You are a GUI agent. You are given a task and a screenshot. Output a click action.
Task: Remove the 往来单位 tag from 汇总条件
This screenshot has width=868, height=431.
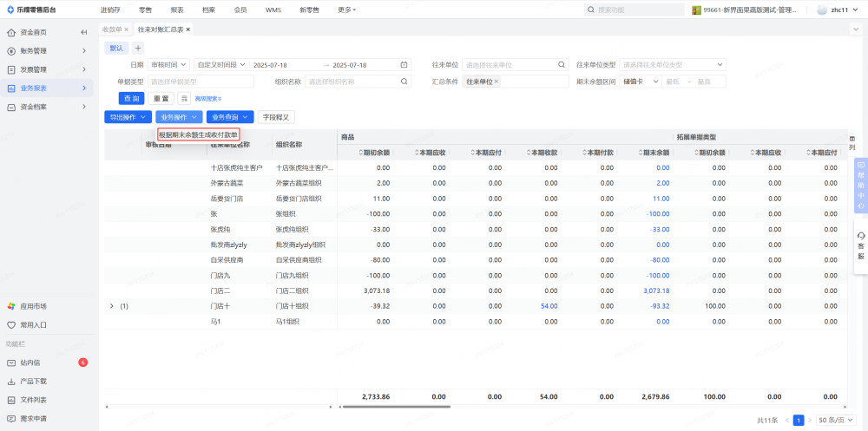pyautogui.click(x=498, y=82)
